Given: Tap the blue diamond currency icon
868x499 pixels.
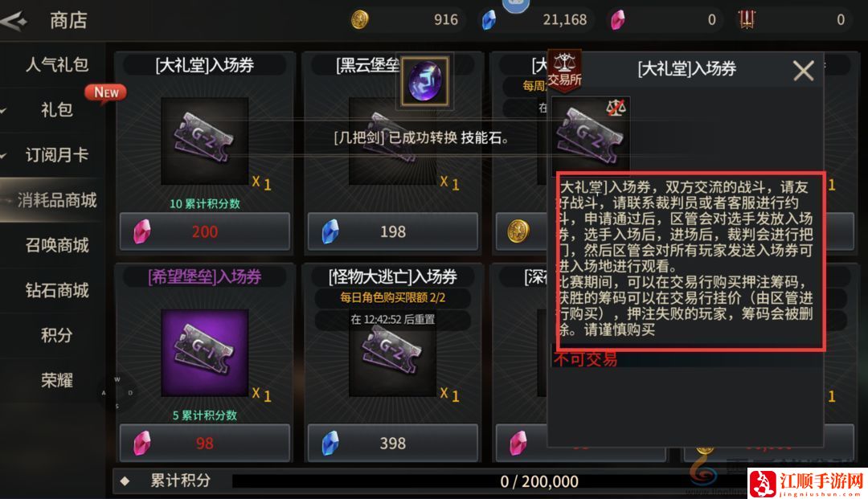Looking at the screenshot, I should [x=489, y=20].
